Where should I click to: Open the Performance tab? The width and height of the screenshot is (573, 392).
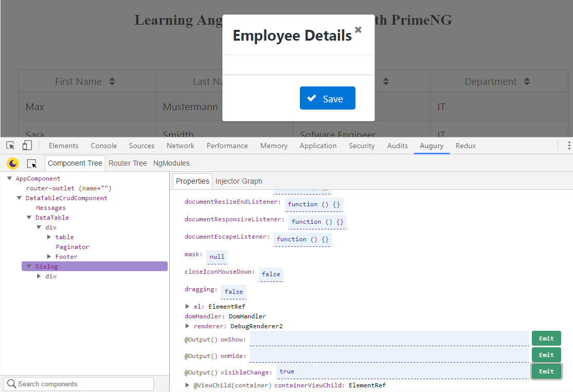click(227, 146)
